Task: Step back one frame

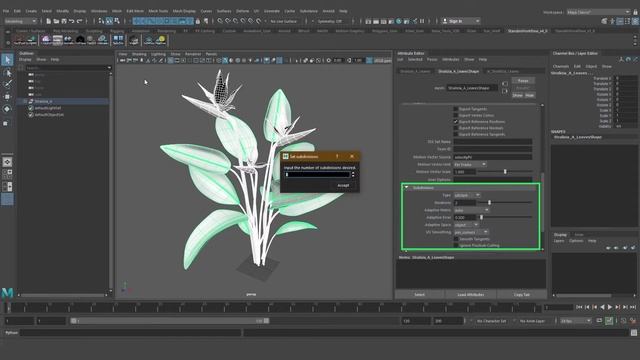Action: (587, 307)
